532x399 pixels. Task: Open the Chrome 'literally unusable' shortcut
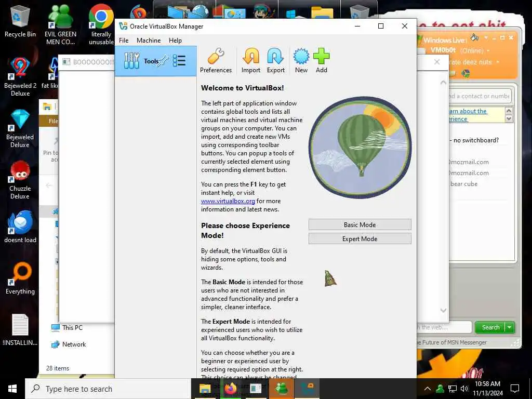(x=101, y=25)
